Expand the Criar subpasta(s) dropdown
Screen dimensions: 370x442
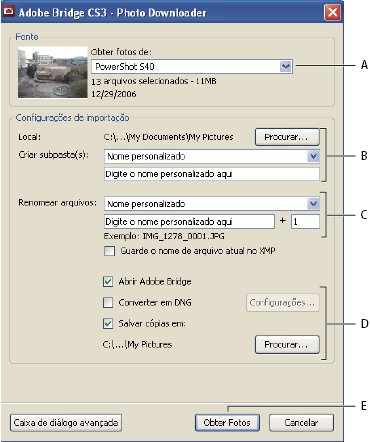coord(313,156)
